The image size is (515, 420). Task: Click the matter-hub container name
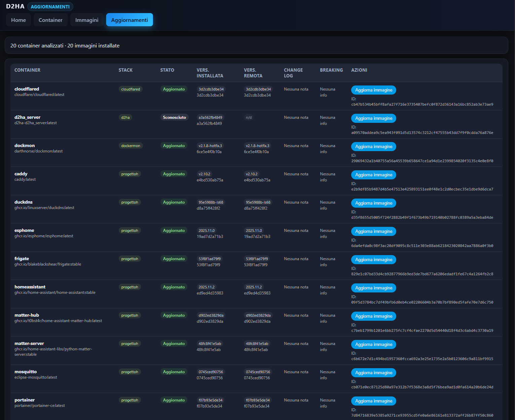pyautogui.click(x=27, y=315)
